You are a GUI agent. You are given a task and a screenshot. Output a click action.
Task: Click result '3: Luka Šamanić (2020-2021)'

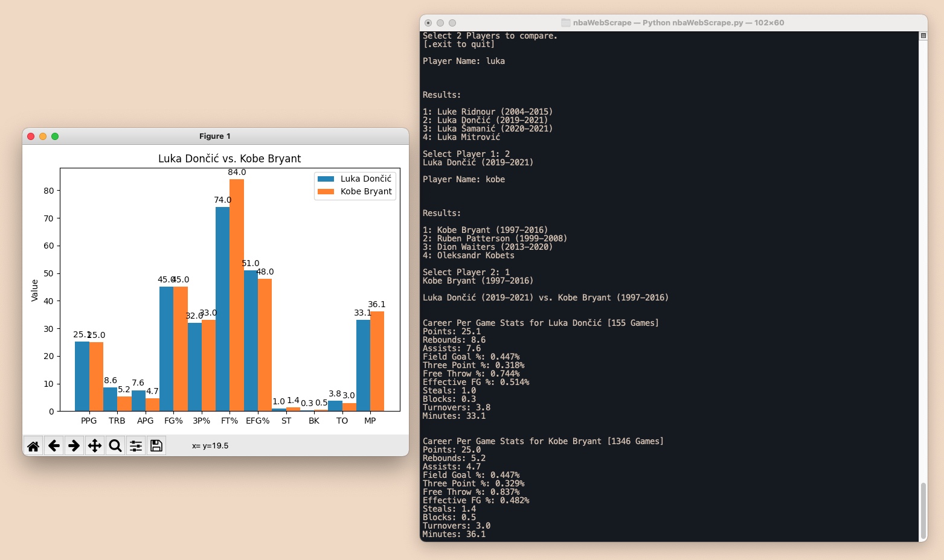(488, 129)
